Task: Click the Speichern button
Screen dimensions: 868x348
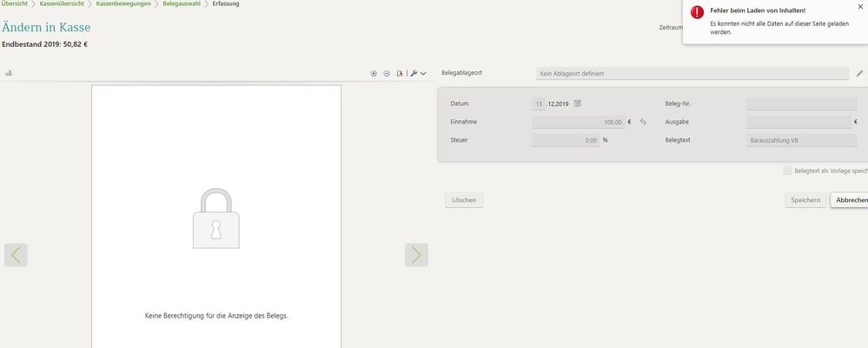Action: click(805, 200)
